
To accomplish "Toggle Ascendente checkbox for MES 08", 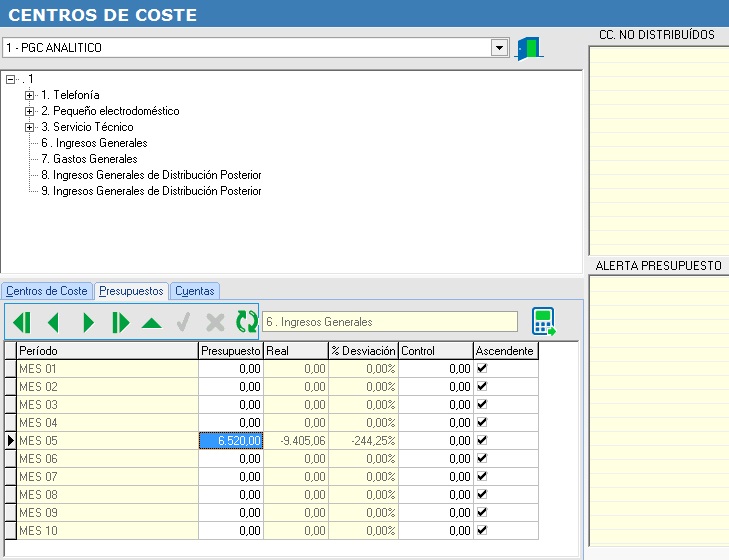I will point(482,494).
